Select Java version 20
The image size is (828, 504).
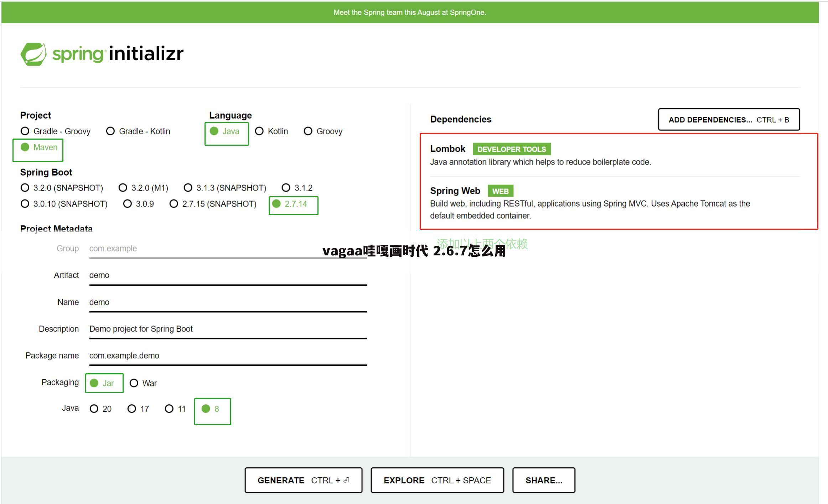pyautogui.click(x=100, y=409)
